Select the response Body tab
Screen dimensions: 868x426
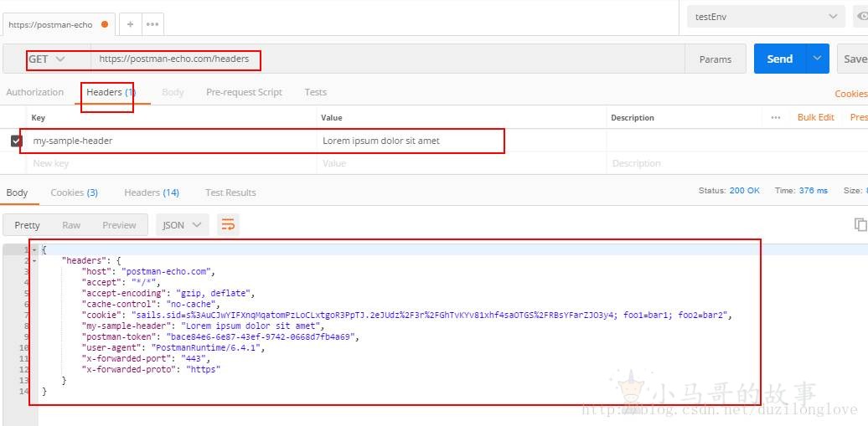pos(17,192)
